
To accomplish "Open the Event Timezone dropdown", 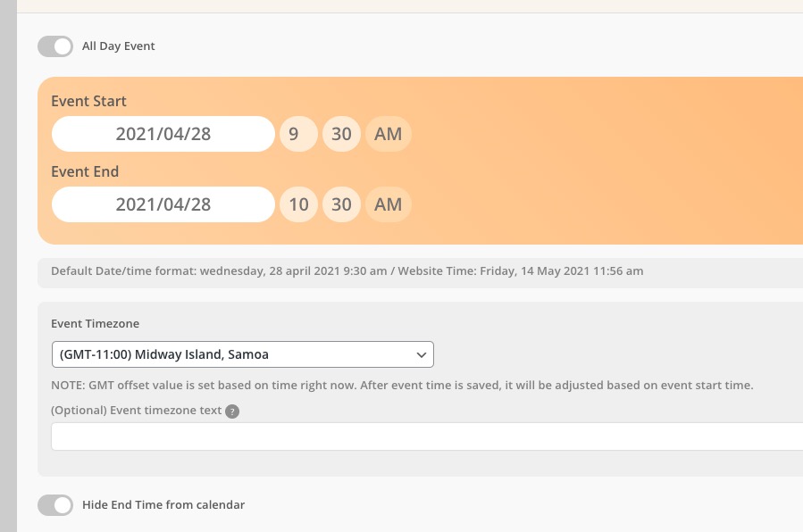I will click(242, 354).
